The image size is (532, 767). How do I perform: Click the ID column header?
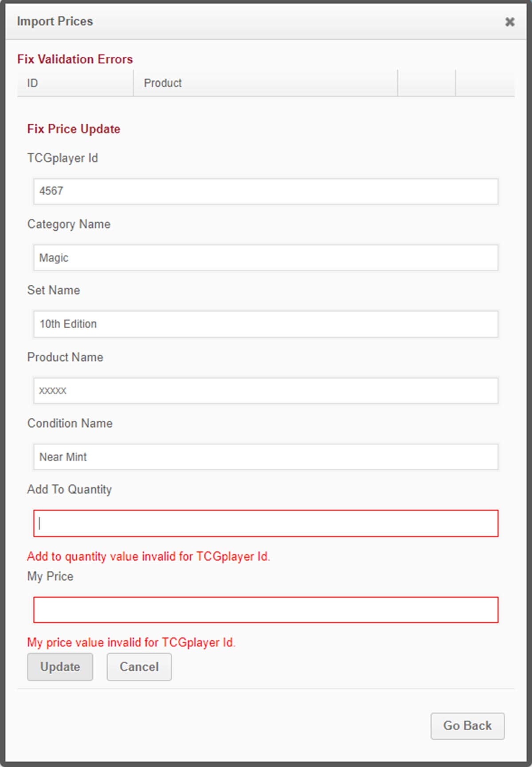pyautogui.click(x=33, y=83)
